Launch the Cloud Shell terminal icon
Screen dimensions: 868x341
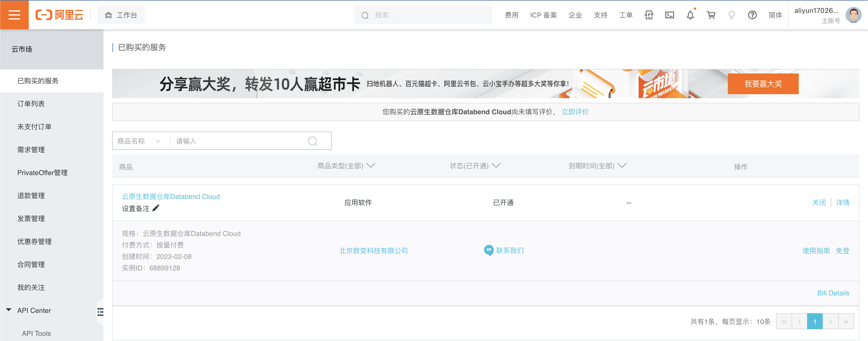click(669, 15)
